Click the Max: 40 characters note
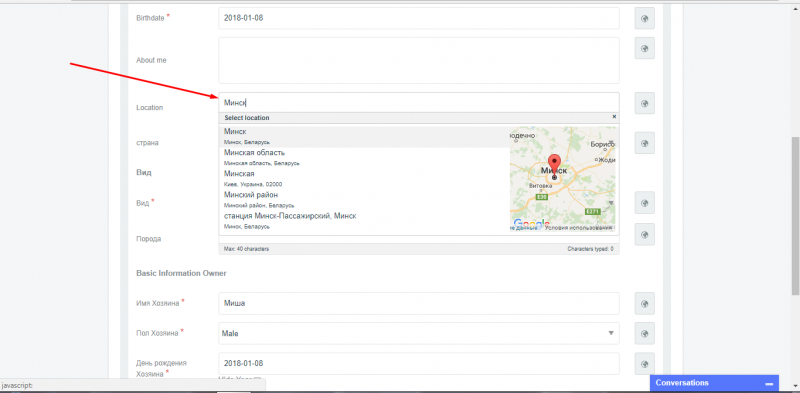 coord(246,249)
